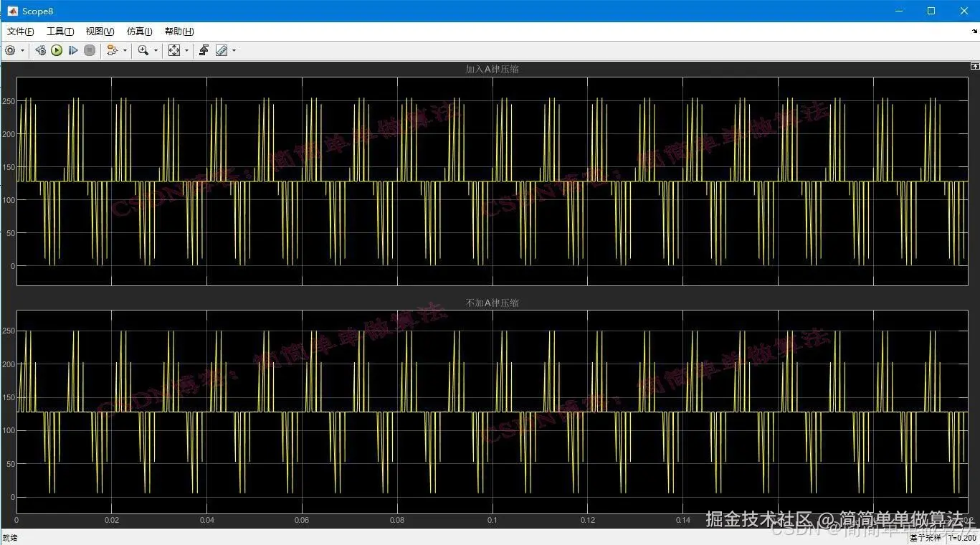Screen dimensions: 980x545
Task: Expand the dropdown arrow beside scale axes icon
Action: pyautogui.click(x=186, y=50)
